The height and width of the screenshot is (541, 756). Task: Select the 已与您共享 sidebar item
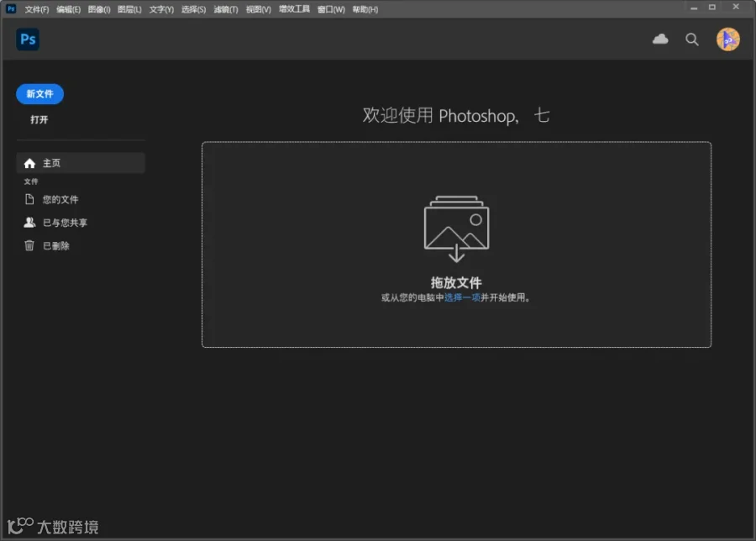81,223
